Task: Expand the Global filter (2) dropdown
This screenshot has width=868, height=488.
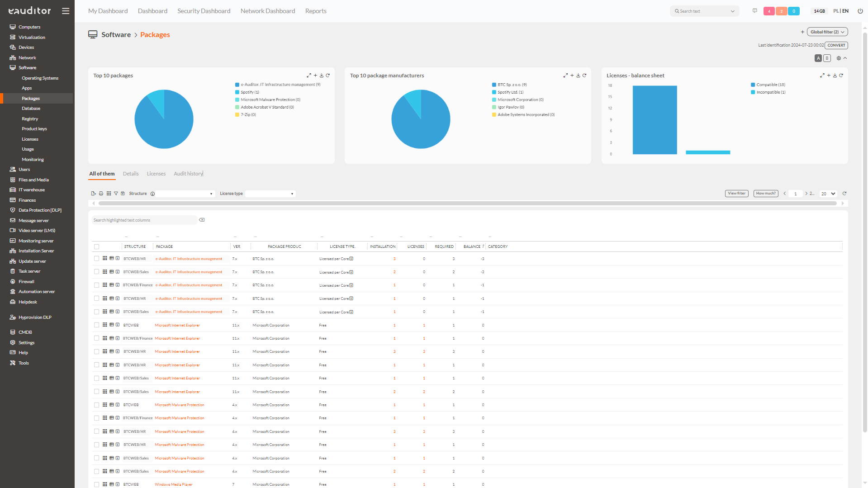Action: pos(827,32)
